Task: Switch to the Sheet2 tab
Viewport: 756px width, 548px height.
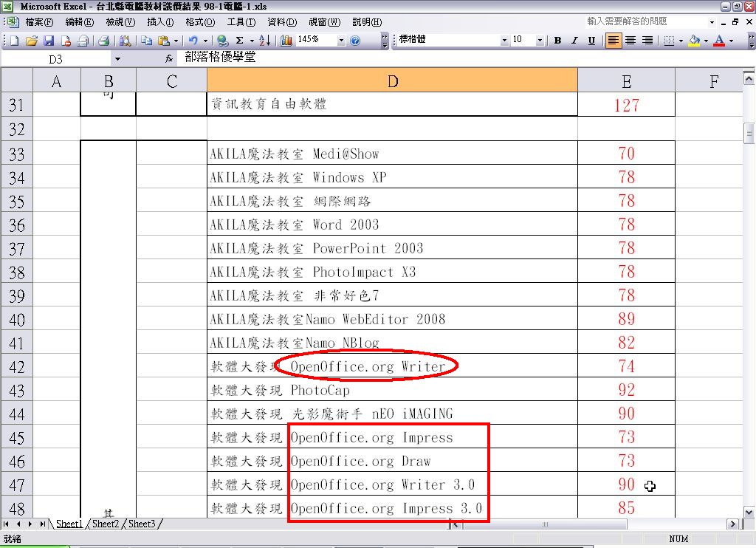Action: coord(105,524)
